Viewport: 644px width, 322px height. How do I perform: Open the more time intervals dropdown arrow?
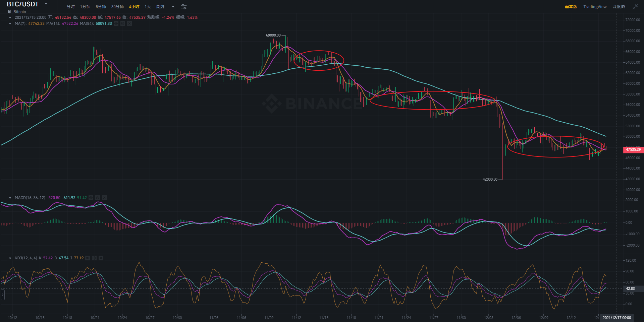tap(173, 7)
